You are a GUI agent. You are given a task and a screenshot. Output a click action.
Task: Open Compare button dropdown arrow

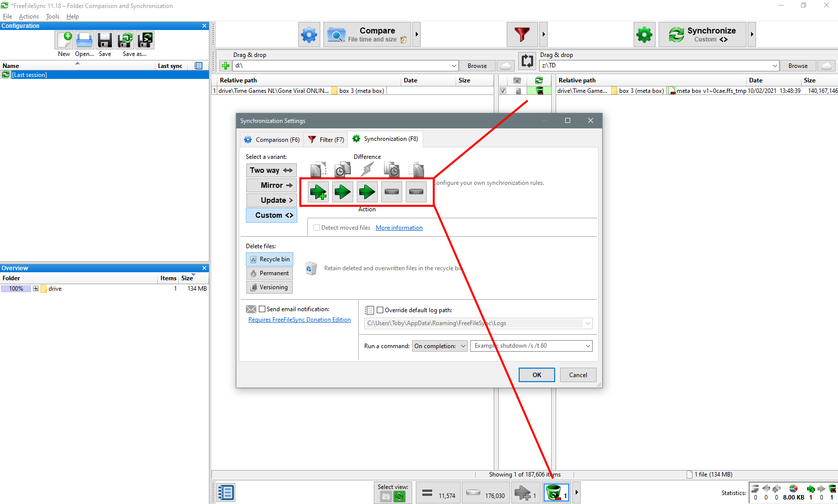tap(417, 35)
